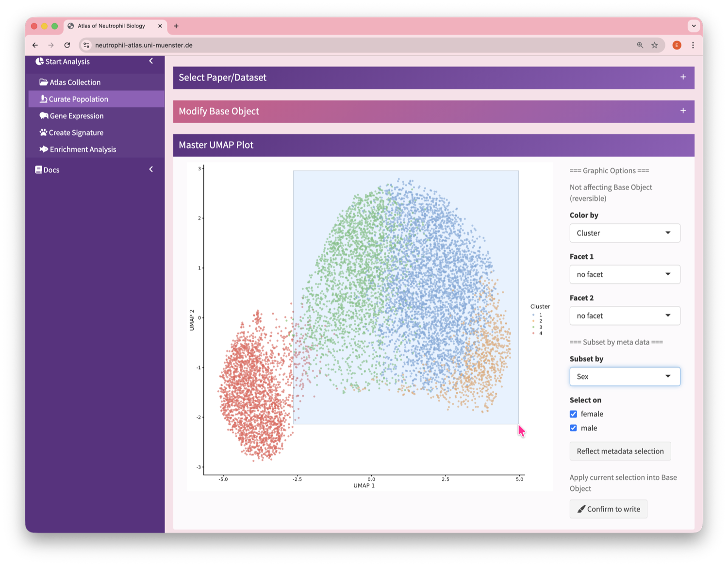Image resolution: width=728 pixels, height=566 pixels.
Task: Go to Enrichment Analysis in sidebar
Action: pyautogui.click(x=83, y=150)
